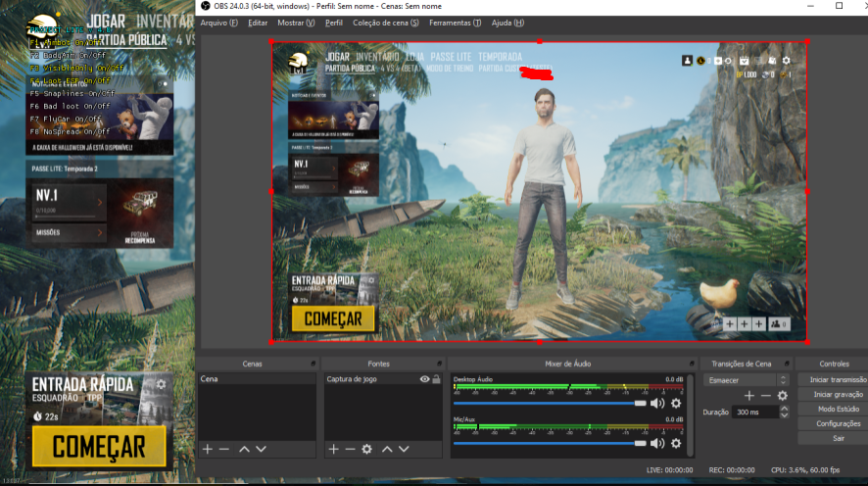868x486 pixels.
Task: Open the Arquivo menu
Action: pyautogui.click(x=218, y=23)
